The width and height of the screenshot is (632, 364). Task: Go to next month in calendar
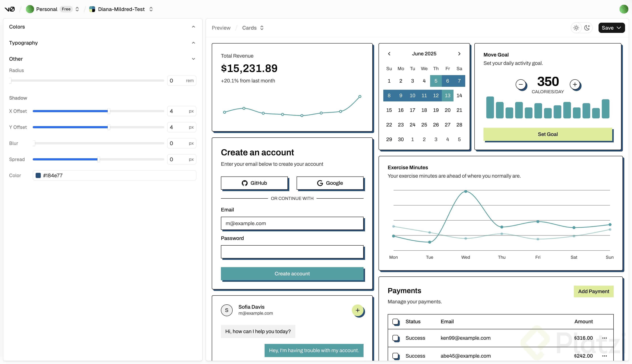point(459,54)
